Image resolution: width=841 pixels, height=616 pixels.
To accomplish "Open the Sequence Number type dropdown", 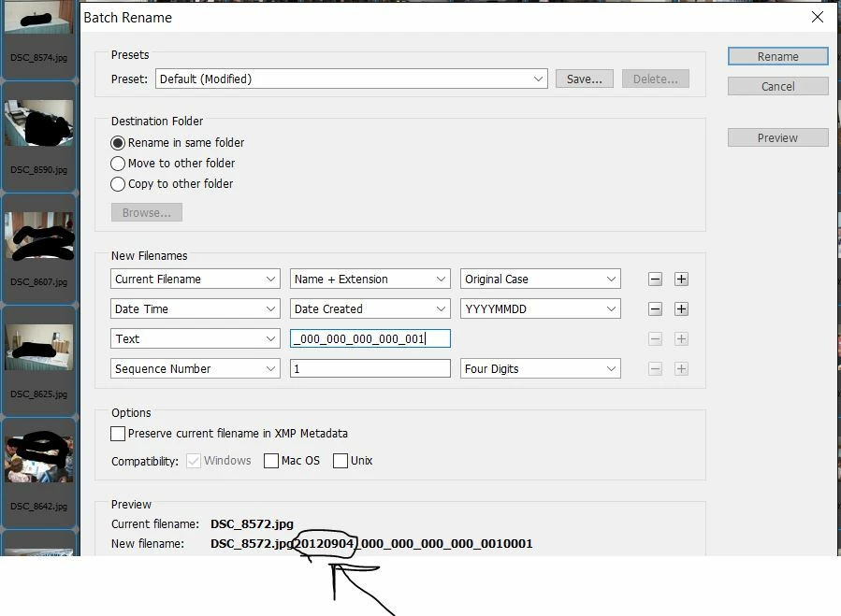I will [x=196, y=369].
